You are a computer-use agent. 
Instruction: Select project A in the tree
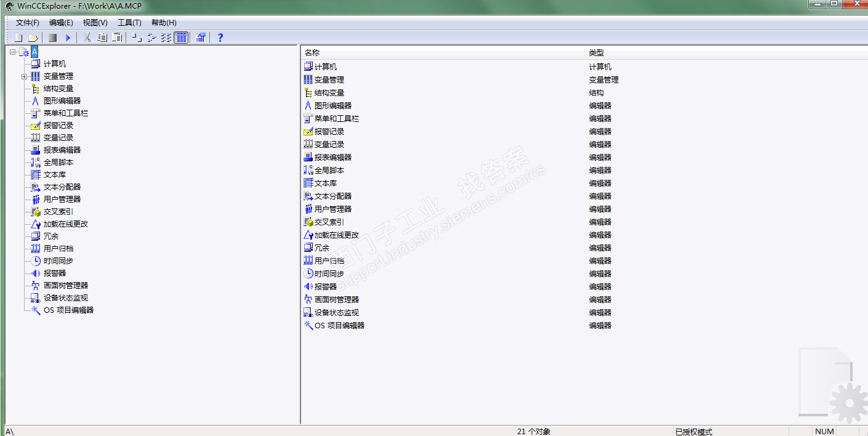point(34,52)
